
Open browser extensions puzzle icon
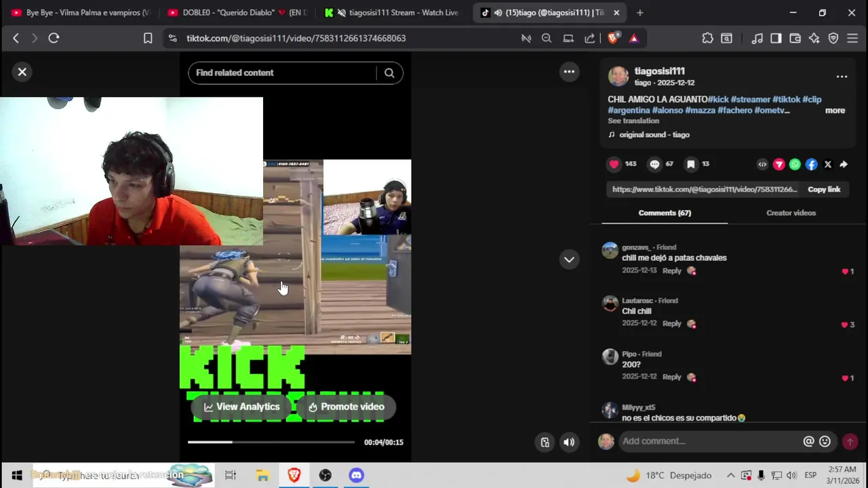coord(707,39)
